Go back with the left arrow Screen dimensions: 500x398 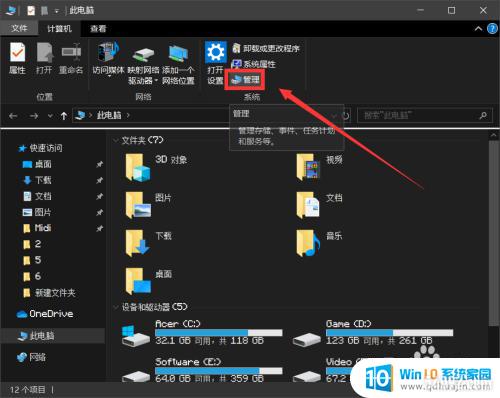13,116
